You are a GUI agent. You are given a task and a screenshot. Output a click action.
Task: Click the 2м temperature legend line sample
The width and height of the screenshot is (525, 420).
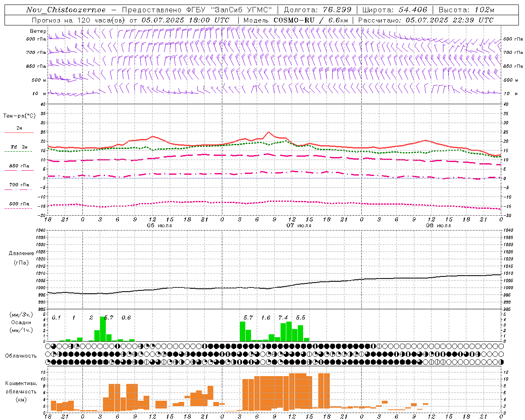19,132
